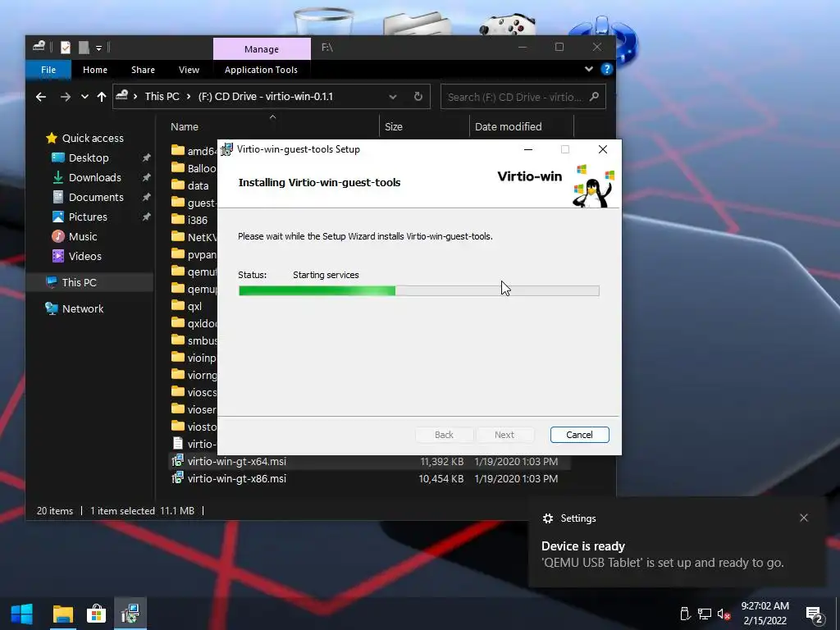Click the data folder icon
Screen dimensions: 840x630
point(178,185)
